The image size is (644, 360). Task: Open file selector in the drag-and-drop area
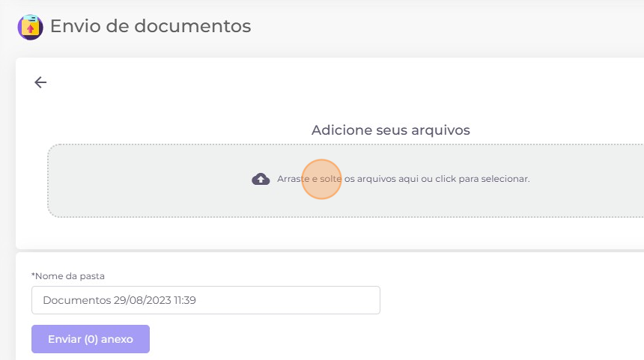point(345,180)
